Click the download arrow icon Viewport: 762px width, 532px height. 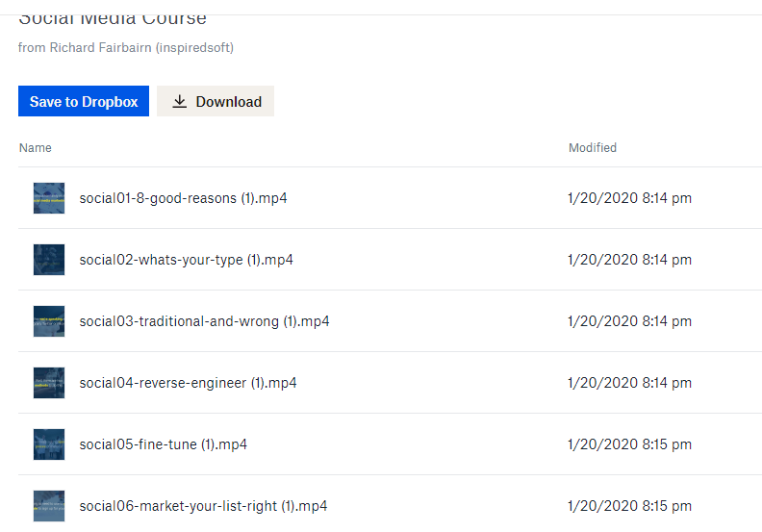(179, 101)
